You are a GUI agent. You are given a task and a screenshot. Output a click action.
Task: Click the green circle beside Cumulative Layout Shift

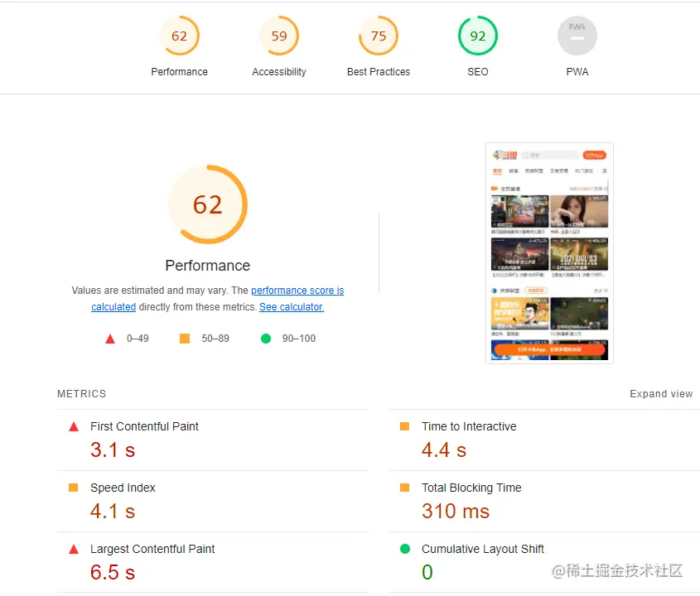(x=405, y=549)
